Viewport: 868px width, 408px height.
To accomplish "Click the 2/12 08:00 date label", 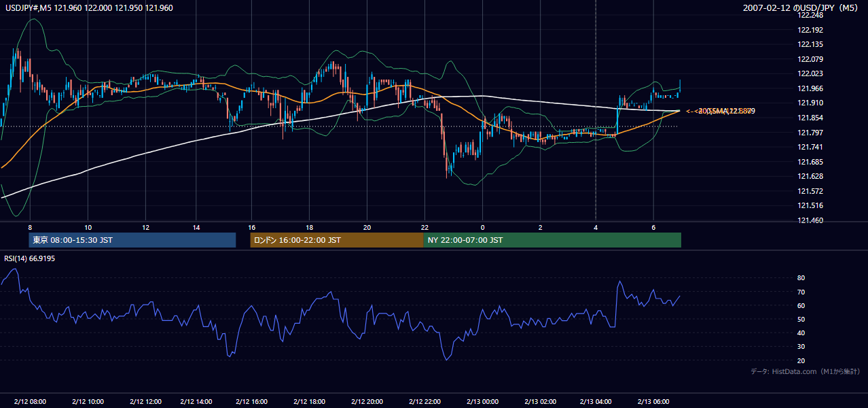I will pos(30,401).
